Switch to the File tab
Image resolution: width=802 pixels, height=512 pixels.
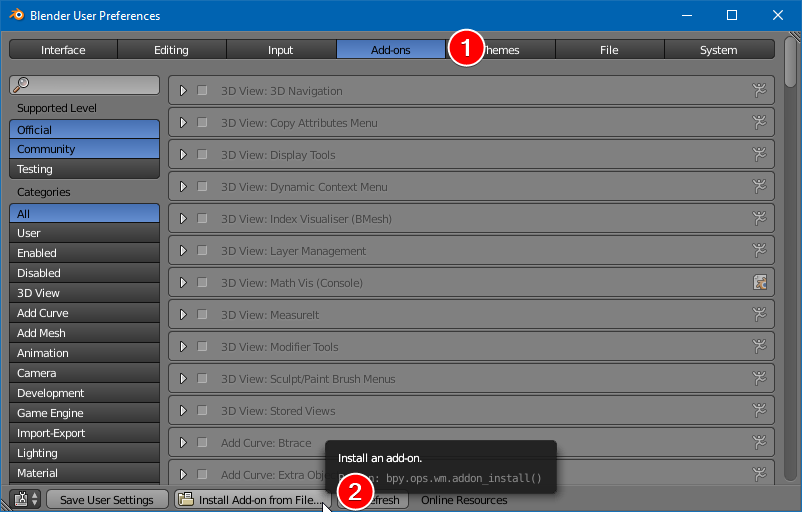point(610,50)
